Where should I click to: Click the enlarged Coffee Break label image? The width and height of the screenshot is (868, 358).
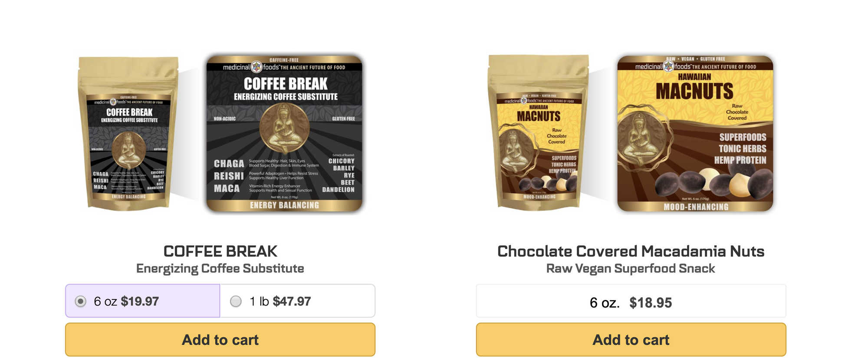284,133
